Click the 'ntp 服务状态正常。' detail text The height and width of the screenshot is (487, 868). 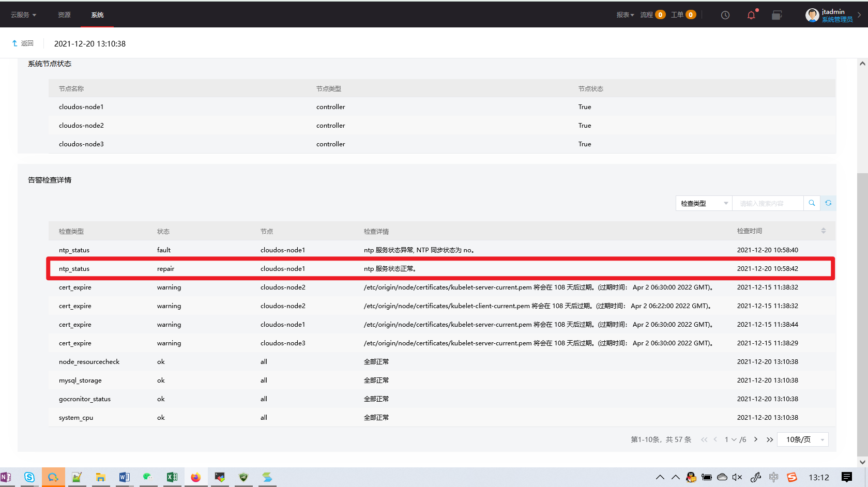[x=390, y=269]
